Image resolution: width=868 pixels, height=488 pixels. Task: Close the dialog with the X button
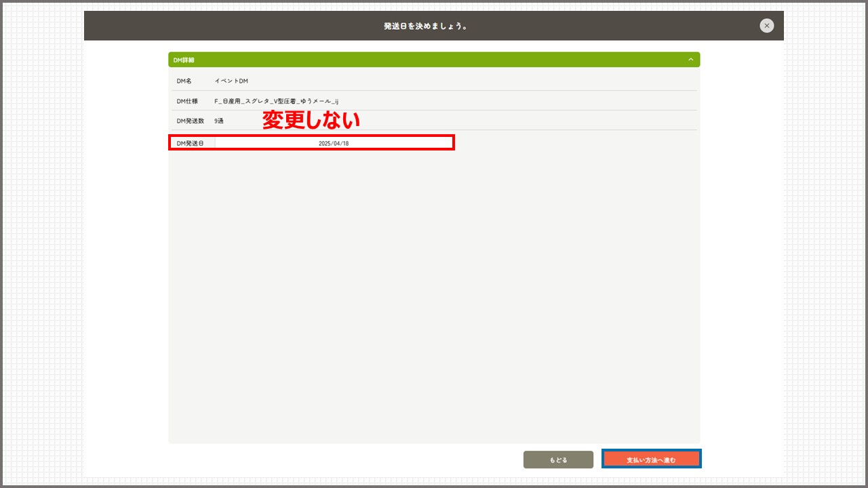click(766, 26)
